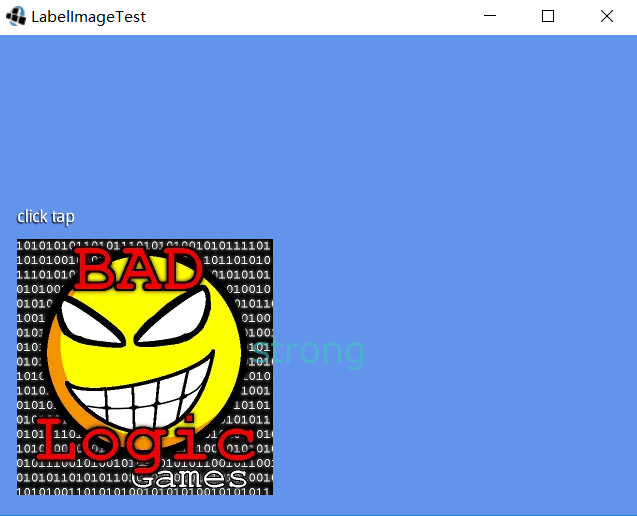
Task: Click the "click tap" label
Action: click(x=46, y=217)
